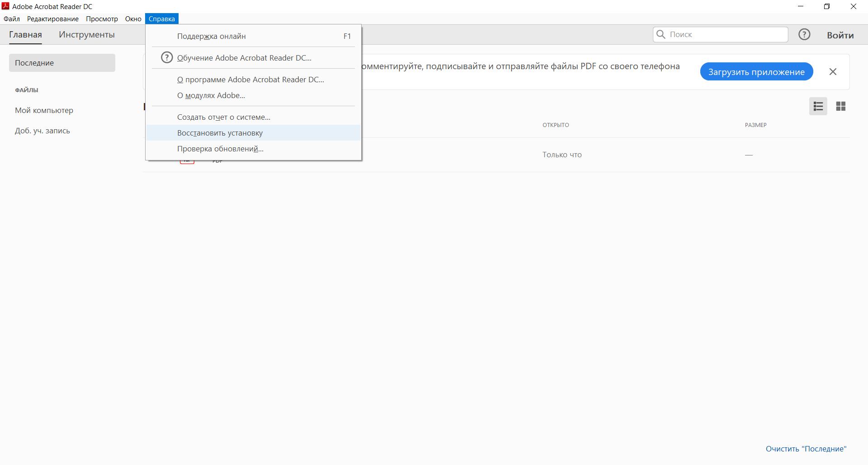Open the Окно menu

pos(133,19)
